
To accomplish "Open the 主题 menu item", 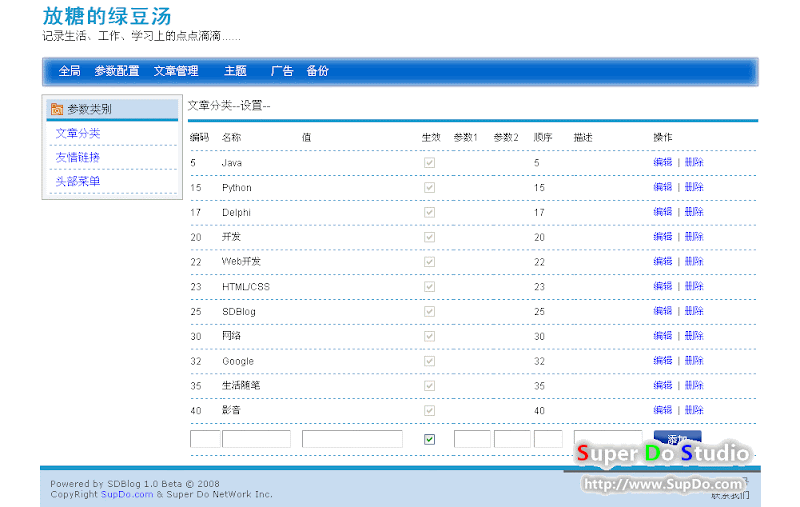I will tap(236, 71).
